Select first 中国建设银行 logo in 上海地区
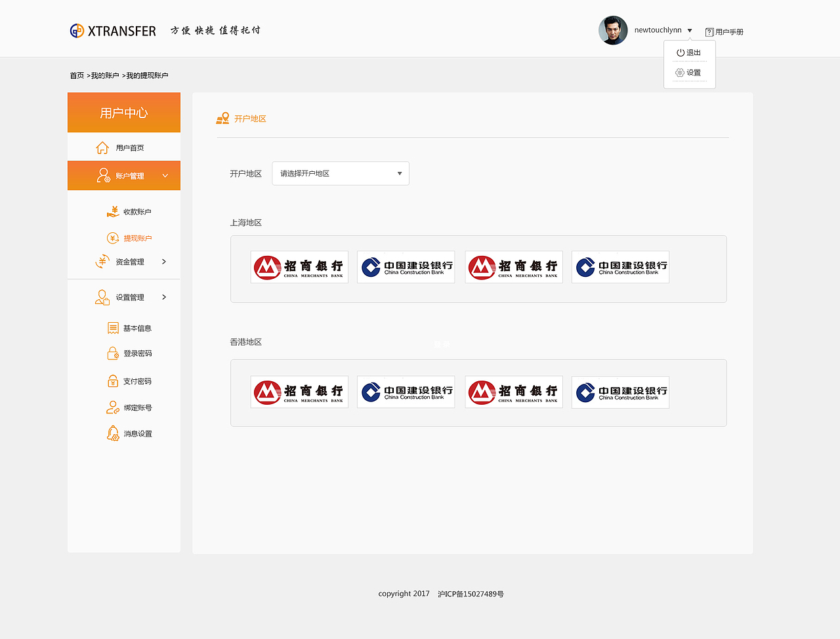Image resolution: width=840 pixels, height=639 pixels. tap(406, 267)
